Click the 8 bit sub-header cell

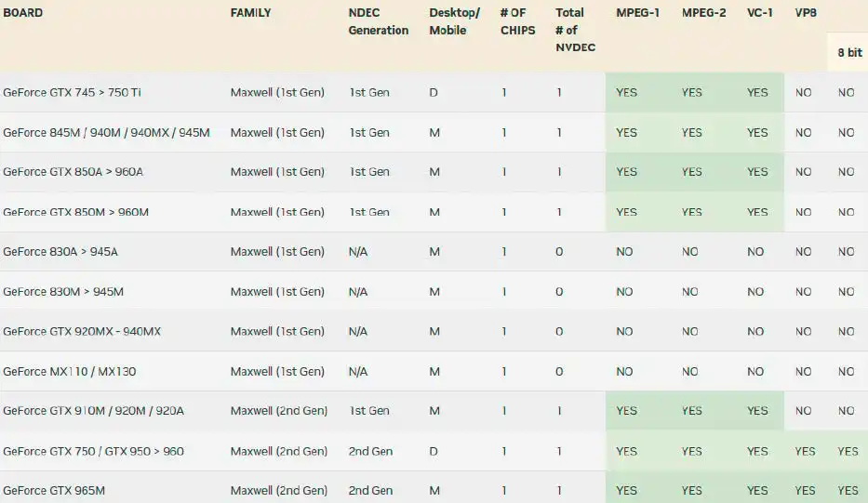point(848,53)
